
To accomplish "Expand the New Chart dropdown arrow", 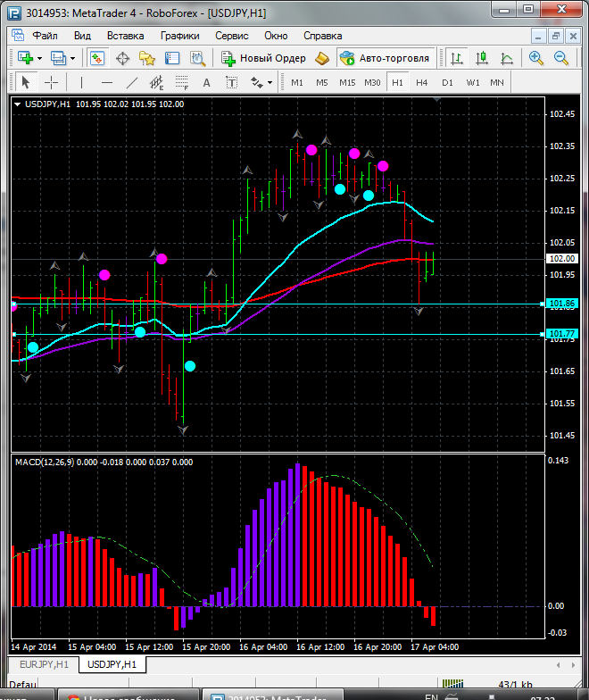I will pos(39,58).
